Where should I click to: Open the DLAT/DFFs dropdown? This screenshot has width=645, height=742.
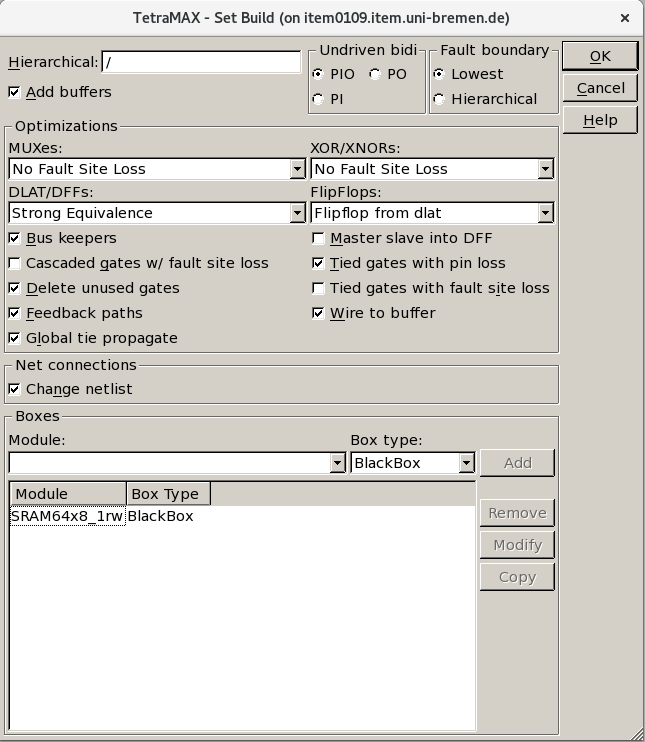297,213
